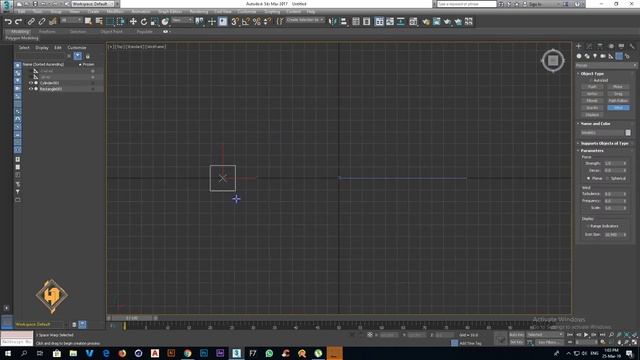Viewport: 640px width, 360px height.
Task: Open the Rendering menu
Action: 199,12
